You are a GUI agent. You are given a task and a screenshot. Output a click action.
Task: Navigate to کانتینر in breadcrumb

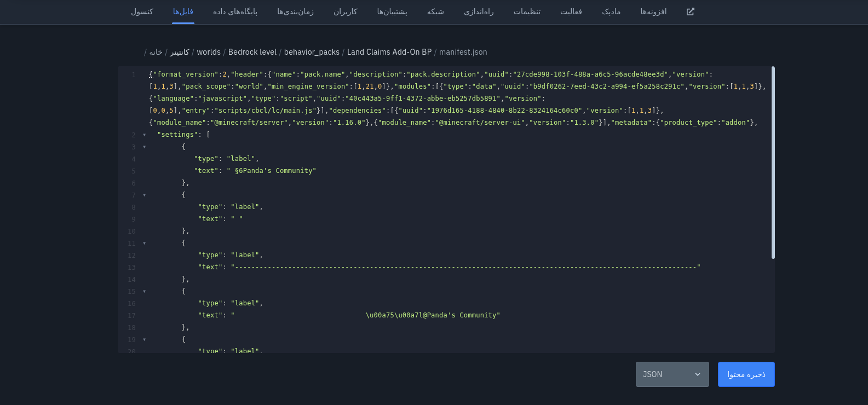click(180, 52)
